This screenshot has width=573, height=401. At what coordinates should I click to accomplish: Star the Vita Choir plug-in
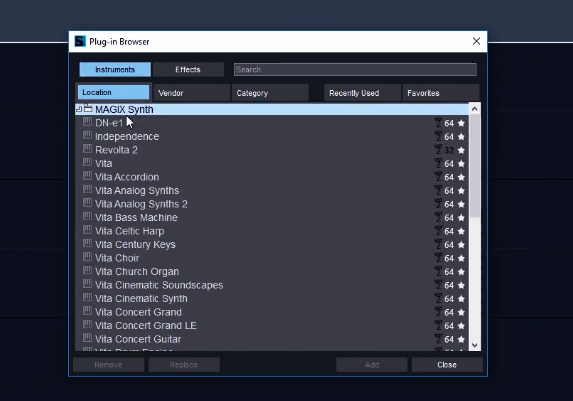[461, 258]
